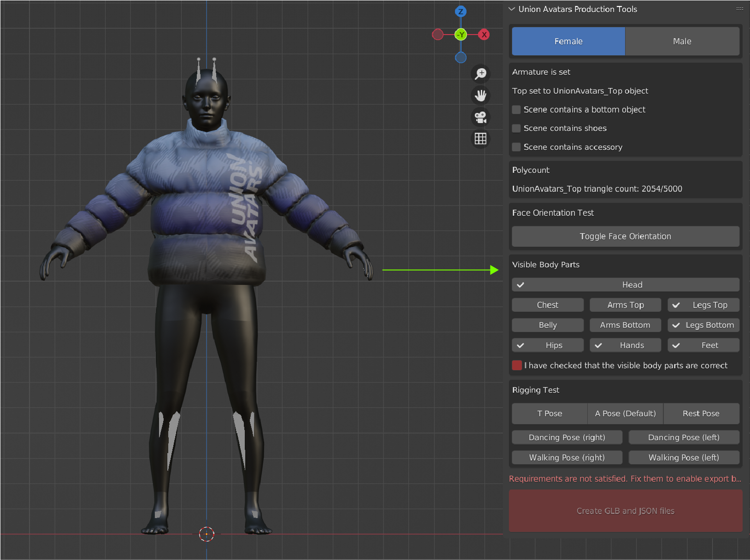Toggle camera view icon
This screenshot has width=750, height=560.
coord(481,117)
